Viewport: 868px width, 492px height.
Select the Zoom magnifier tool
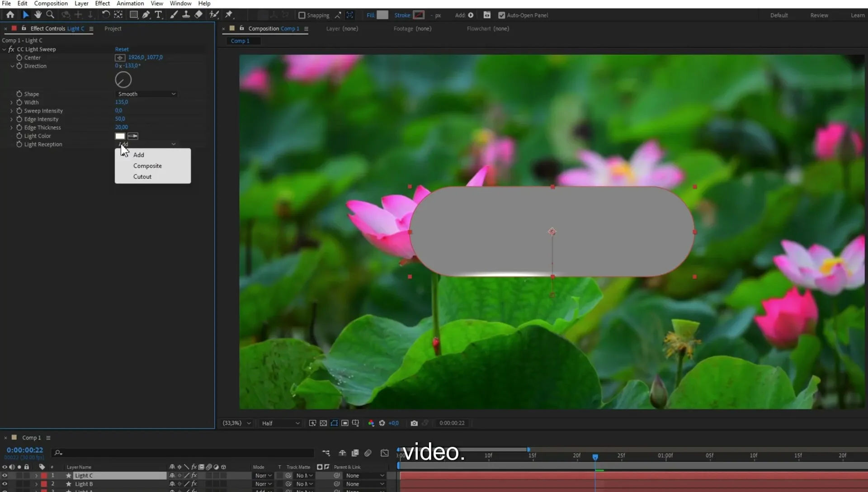coord(50,15)
